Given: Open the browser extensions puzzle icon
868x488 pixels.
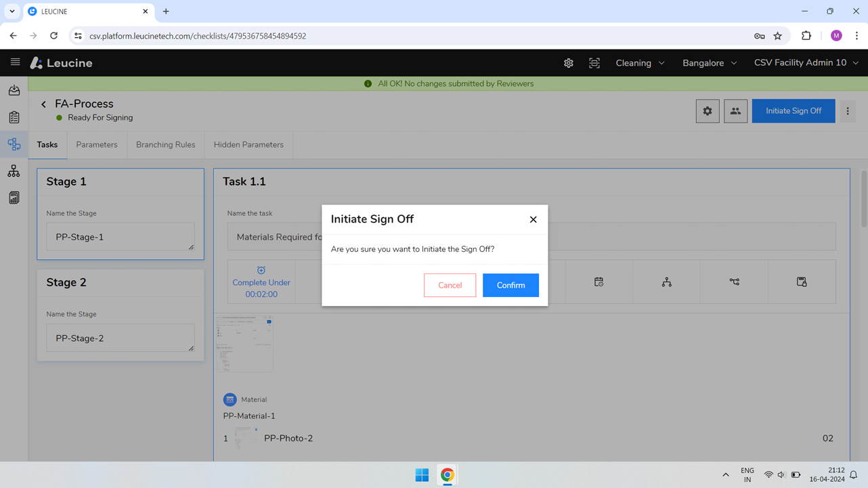Looking at the screenshot, I should pyautogui.click(x=806, y=36).
